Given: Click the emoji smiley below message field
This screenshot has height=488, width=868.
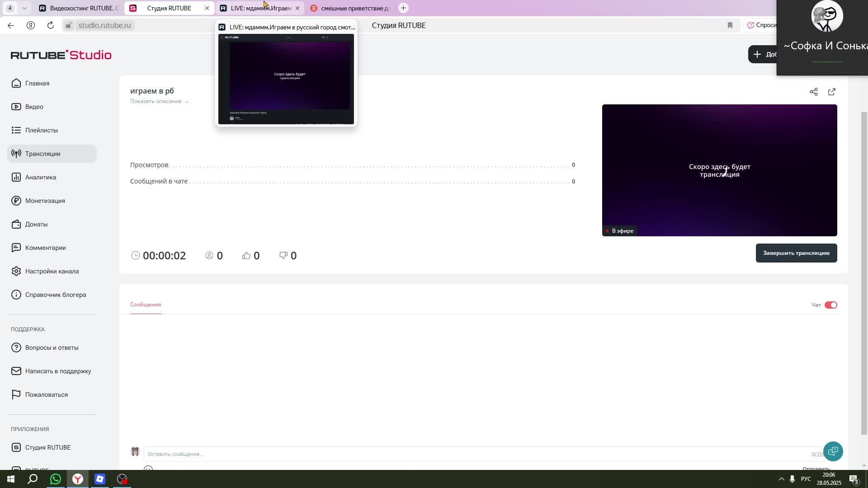Looking at the screenshot, I should coord(148,468).
